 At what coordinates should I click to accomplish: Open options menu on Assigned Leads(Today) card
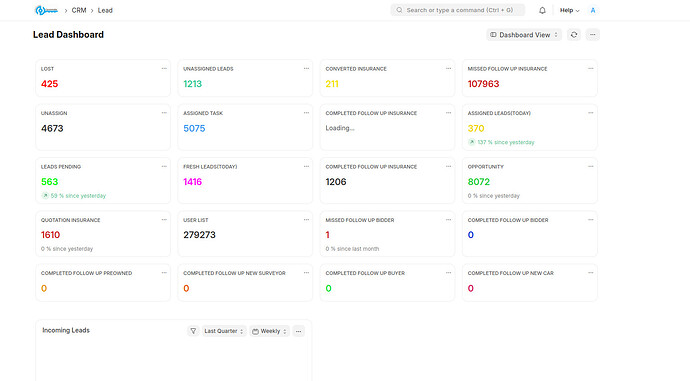coord(591,113)
